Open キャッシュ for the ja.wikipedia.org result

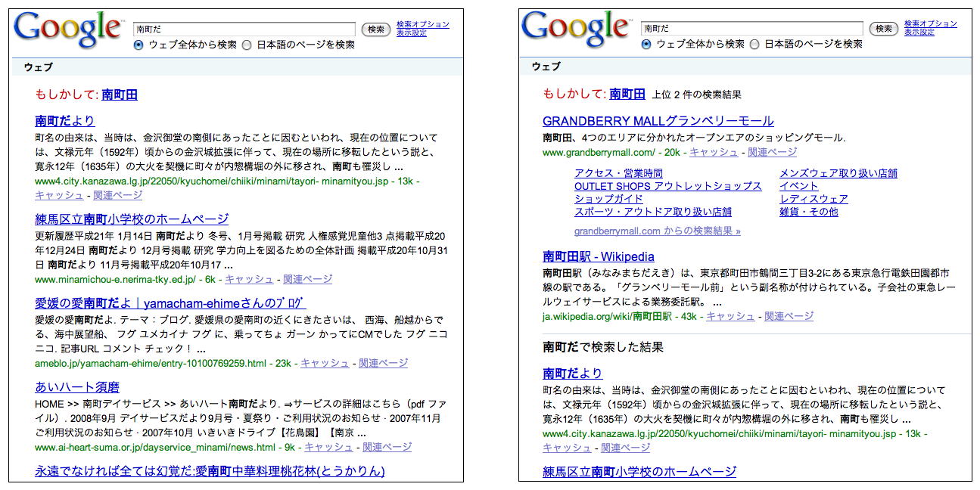[x=730, y=316]
